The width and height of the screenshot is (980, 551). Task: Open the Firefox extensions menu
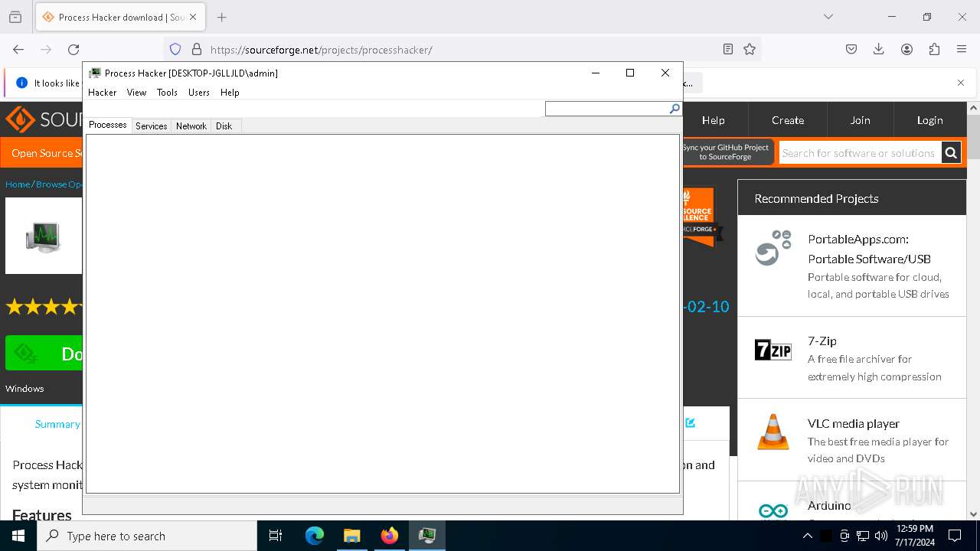[934, 49]
